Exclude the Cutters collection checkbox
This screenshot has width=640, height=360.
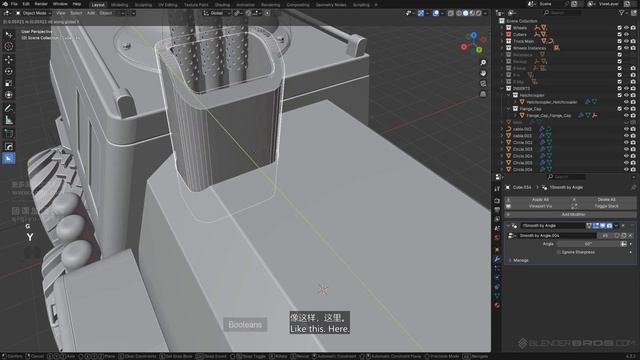pos(620,35)
